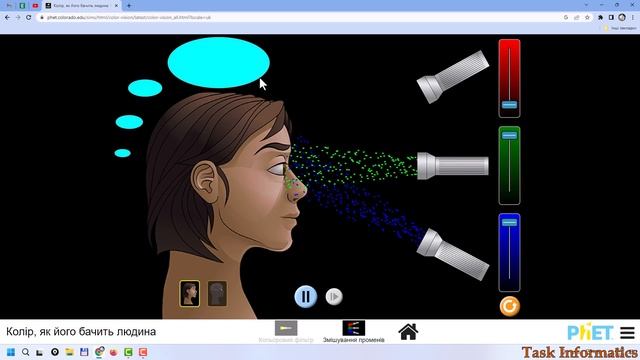The height and width of the screenshot is (360, 640).
Task: Click the blue light intensity slider handle
Action: pyautogui.click(x=509, y=222)
